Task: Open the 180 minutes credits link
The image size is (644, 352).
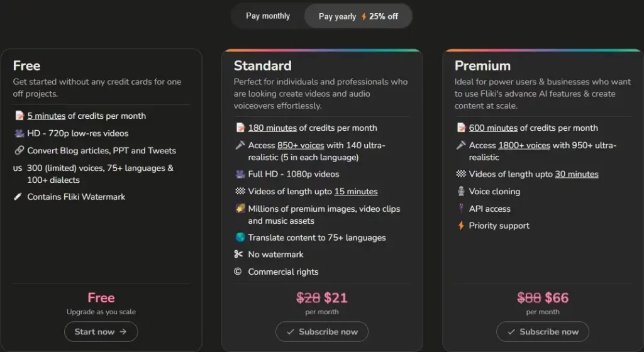Action: point(272,128)
